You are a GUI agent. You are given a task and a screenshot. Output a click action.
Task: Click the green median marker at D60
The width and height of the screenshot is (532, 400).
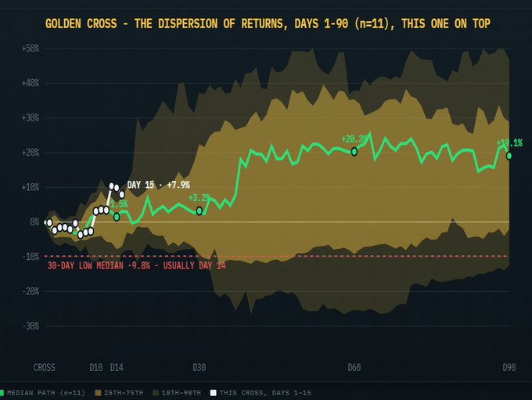[x=354, y=151]
